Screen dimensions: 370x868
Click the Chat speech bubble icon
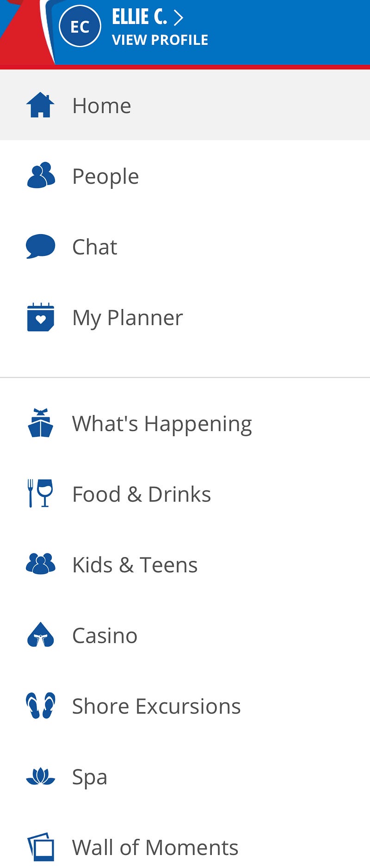click(41, 246)
